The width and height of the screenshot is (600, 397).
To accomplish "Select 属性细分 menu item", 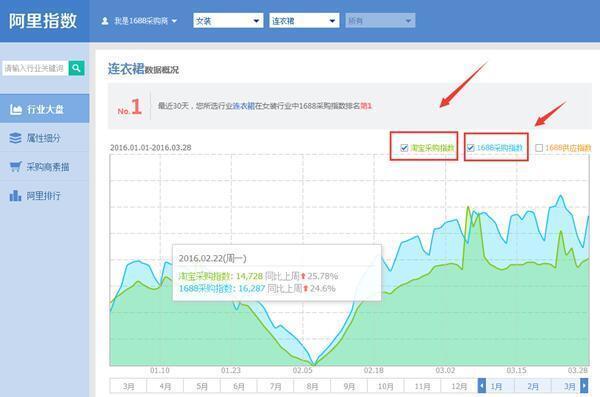I will point(44,138).
